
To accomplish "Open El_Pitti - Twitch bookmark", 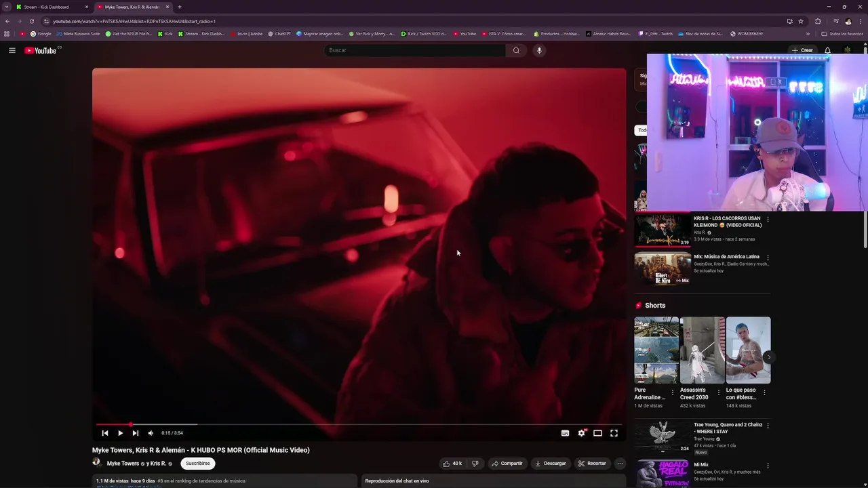I will click(x=655, y=34).
